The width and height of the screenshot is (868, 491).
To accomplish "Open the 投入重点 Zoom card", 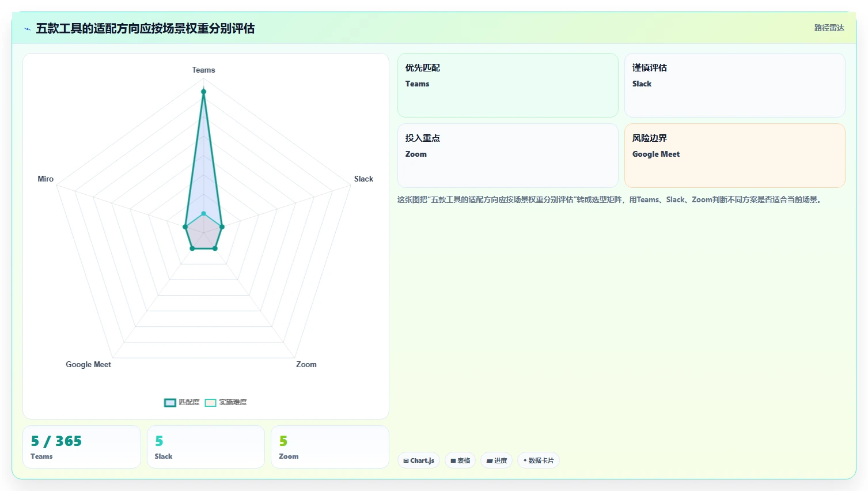I will click(507, 156).
